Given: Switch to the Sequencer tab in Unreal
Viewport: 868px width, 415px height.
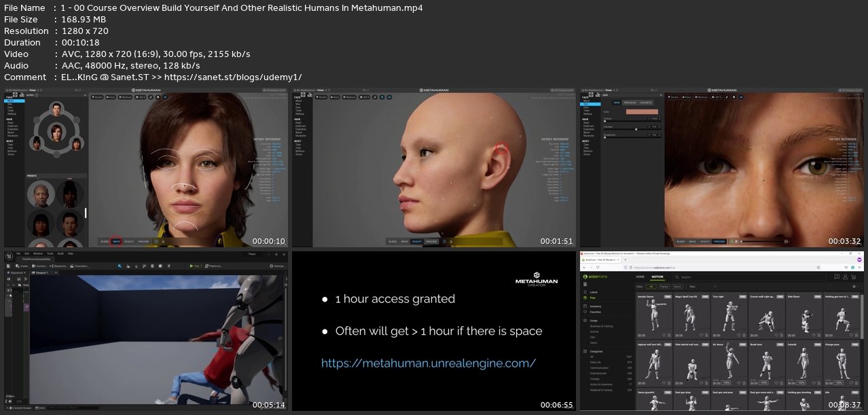Looking at the screenshot, I should click(x=16, y=272).
